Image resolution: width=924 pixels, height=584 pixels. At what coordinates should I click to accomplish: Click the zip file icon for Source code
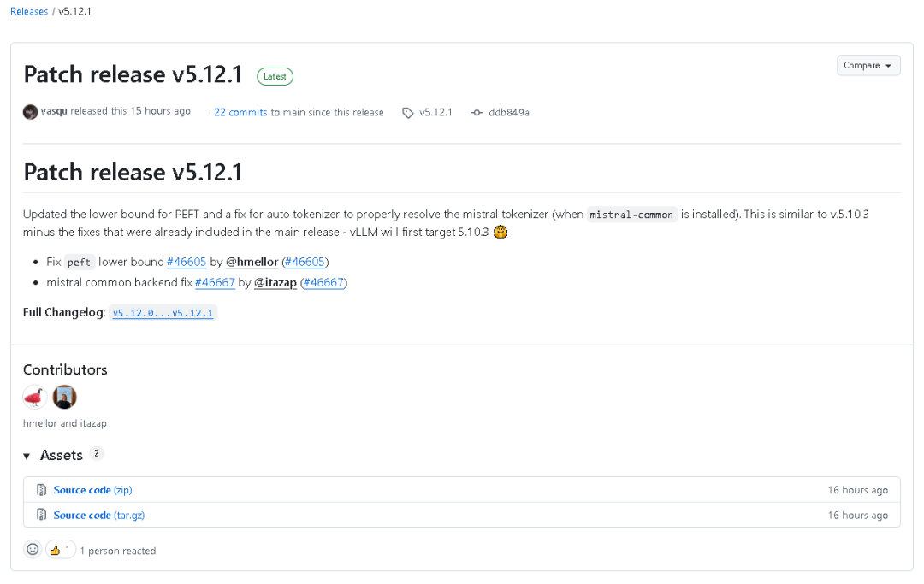pyautogui.click(x=41, y=490)
